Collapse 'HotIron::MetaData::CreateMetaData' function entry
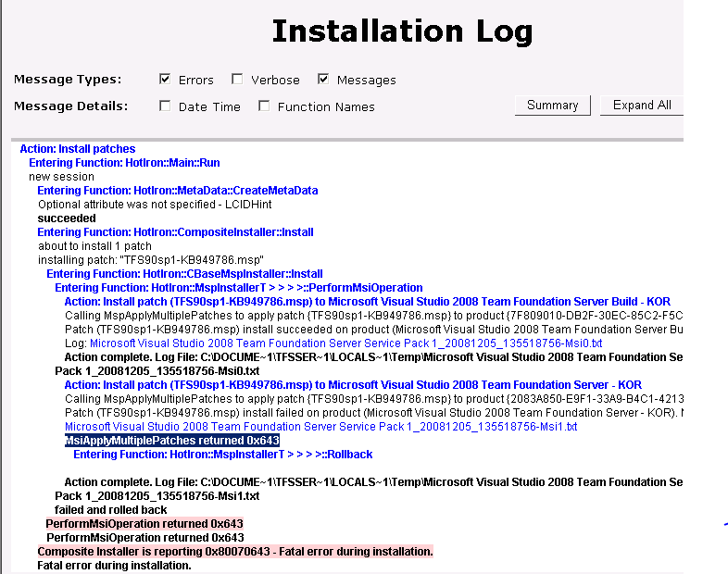Image resolution: width=728 pixels, height=574 pixels. [x=177, y=191]
